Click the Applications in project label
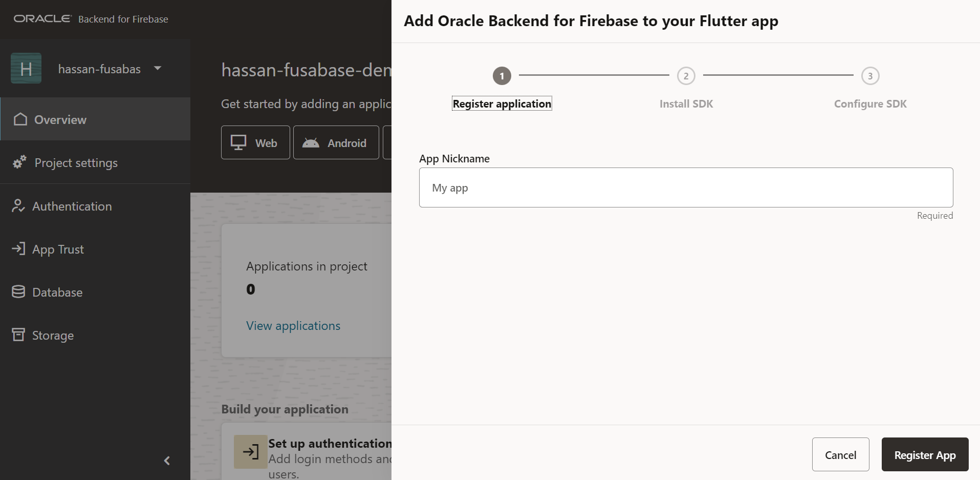This screenshot has width=980, height=480. tap(307, 266)
